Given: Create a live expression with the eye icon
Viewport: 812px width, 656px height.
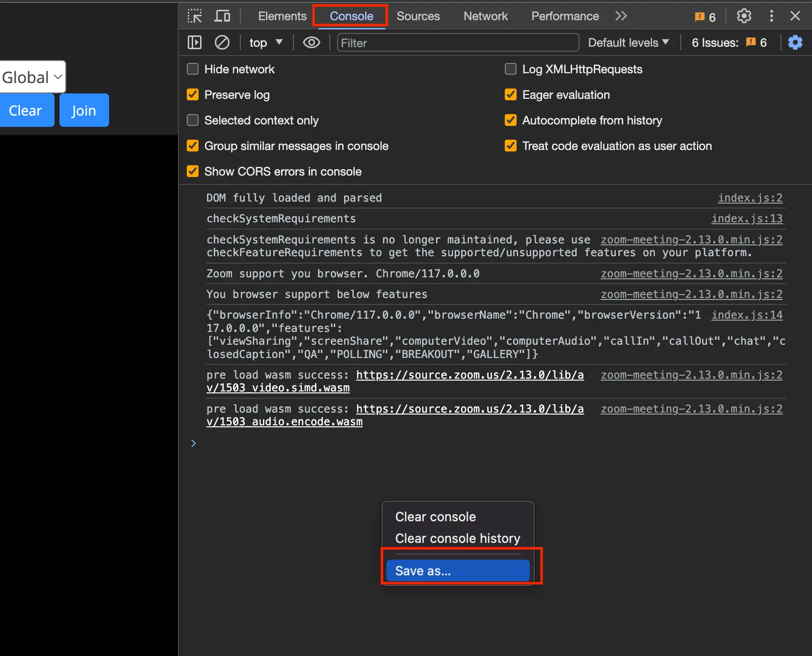Looking at the screenshot, I should (x=311, y=42).
